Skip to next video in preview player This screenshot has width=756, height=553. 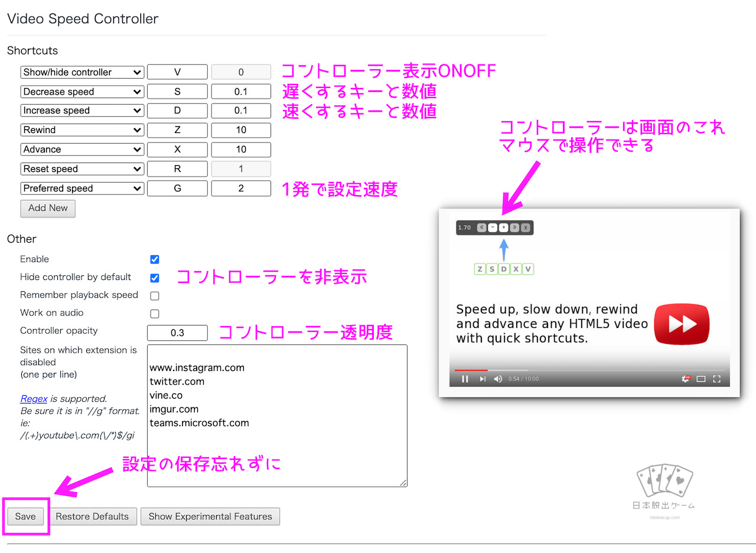483,379
